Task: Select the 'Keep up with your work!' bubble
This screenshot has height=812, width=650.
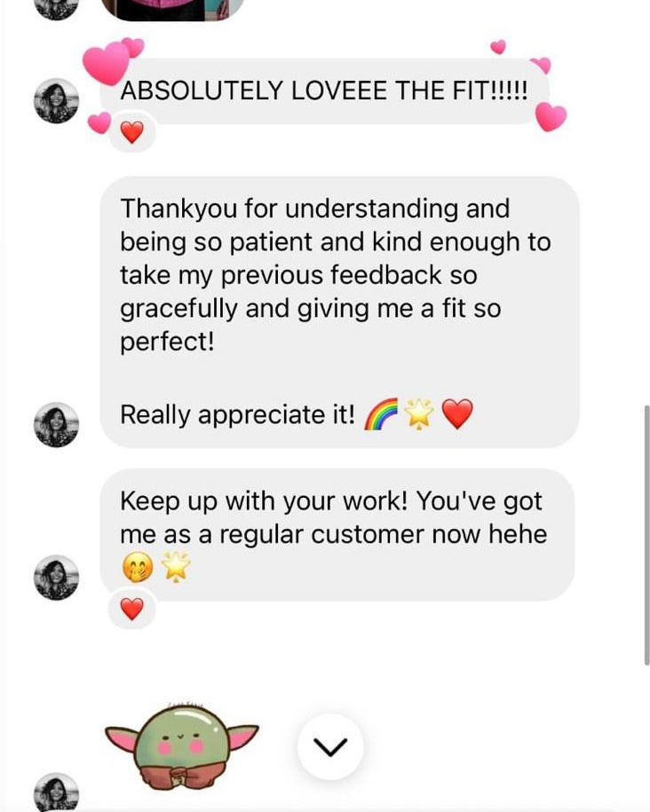Action: [337, 535]
